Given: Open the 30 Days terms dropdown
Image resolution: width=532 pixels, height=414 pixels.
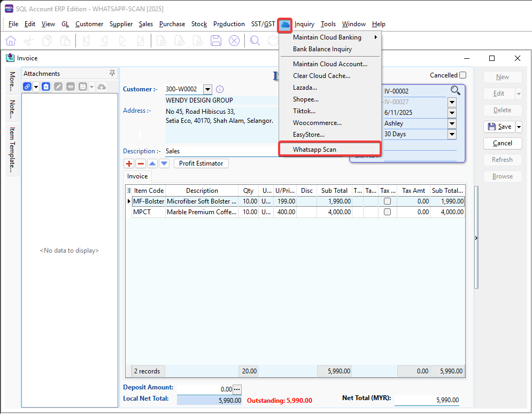Looking at the screenshot, I should coord(452,134).
